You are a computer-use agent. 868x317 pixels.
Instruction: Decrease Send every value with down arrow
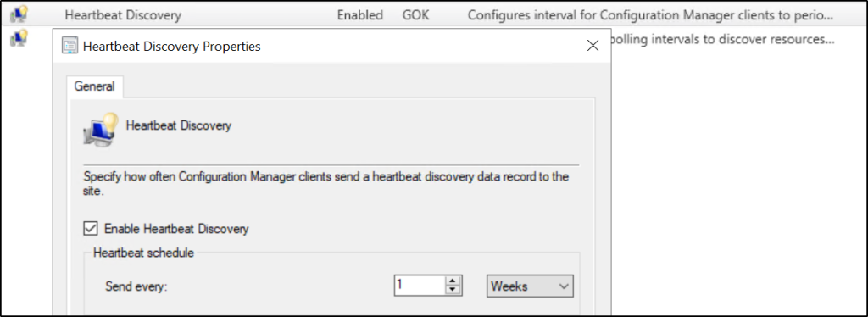pyautogui.click(x=453, y=291)
